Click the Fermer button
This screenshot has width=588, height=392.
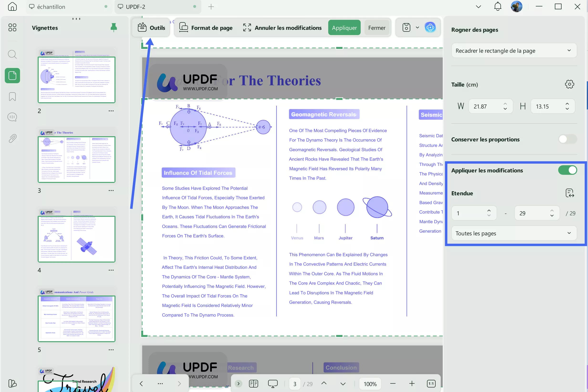[376, 27]
